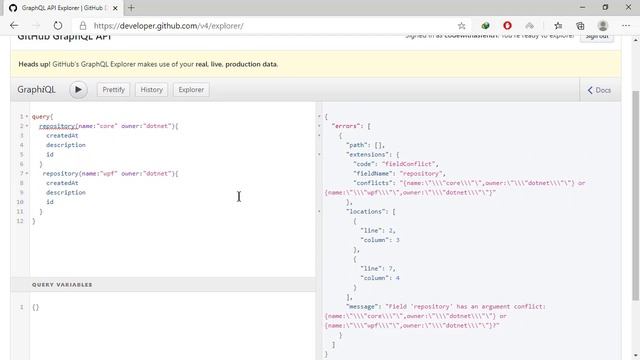Collapse the extensions object in results

[x=319, y=155]
